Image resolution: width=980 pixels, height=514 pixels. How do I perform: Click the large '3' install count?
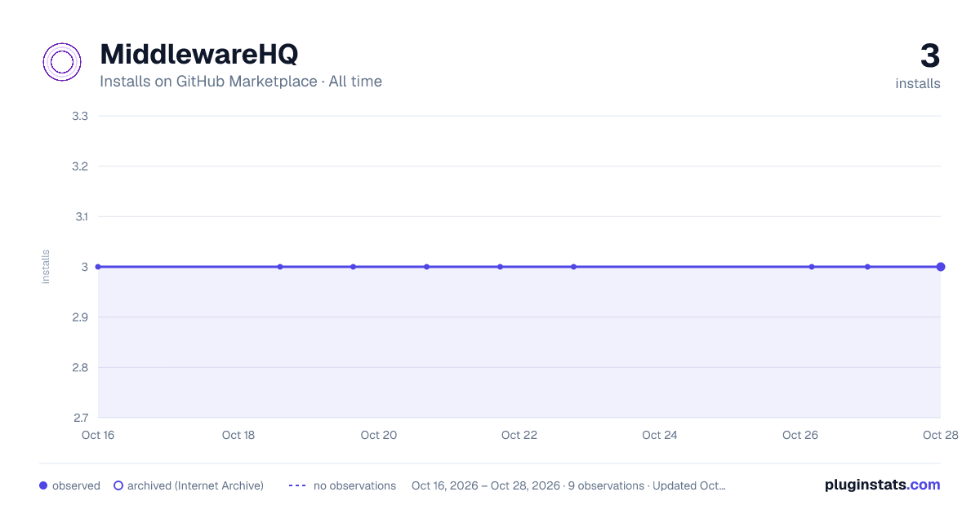930,56
